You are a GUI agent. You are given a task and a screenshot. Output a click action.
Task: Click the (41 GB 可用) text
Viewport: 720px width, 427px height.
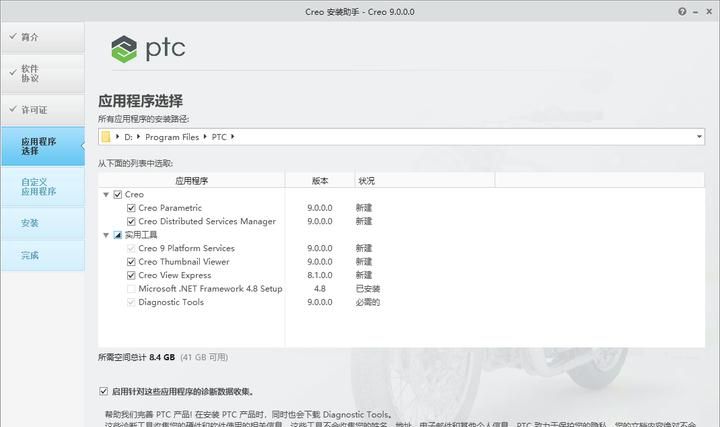coord(204,357)
